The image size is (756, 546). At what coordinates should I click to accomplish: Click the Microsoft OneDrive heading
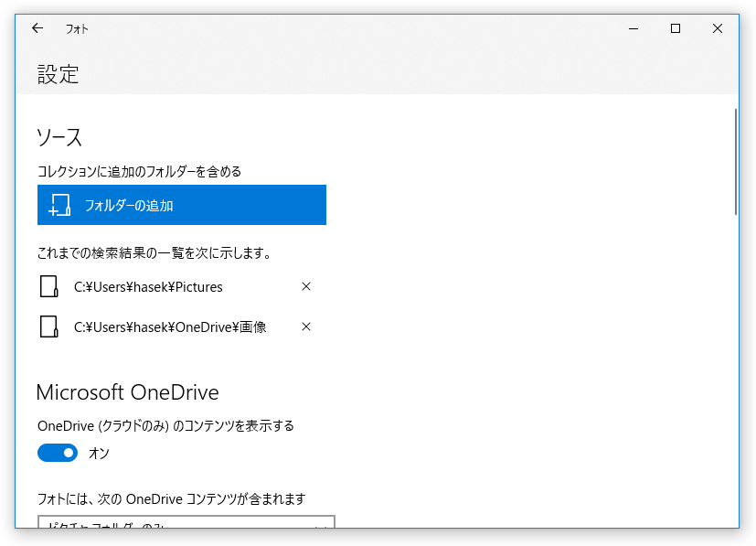(x=128, y=392)
